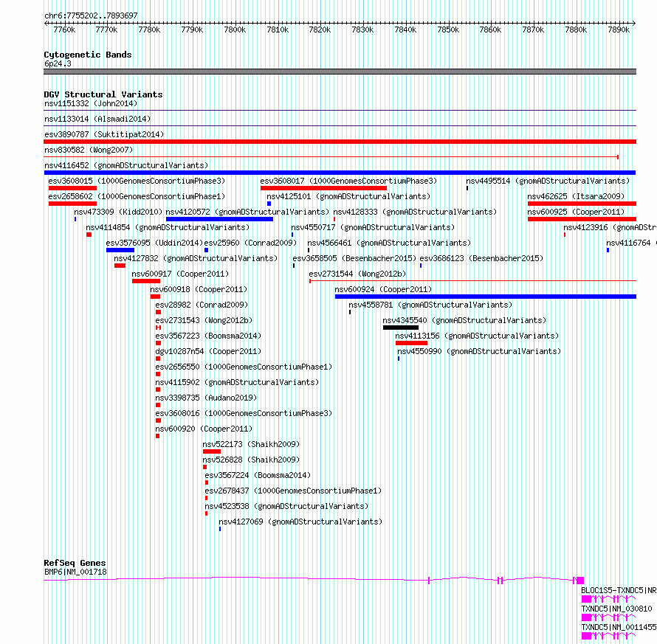Select the esv3608016 (1000GenomesConsortiumPhase3) label
This screenshot has width=657, height=644.
pyautogui.click(x=244, y=413)
